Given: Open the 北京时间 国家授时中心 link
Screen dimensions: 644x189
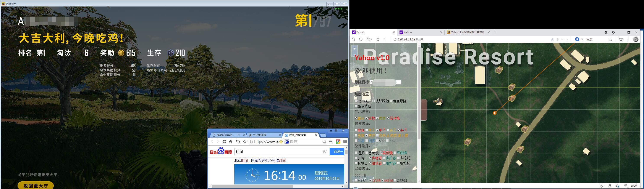Looking at the screenshot, I should (x=260, y=160).
